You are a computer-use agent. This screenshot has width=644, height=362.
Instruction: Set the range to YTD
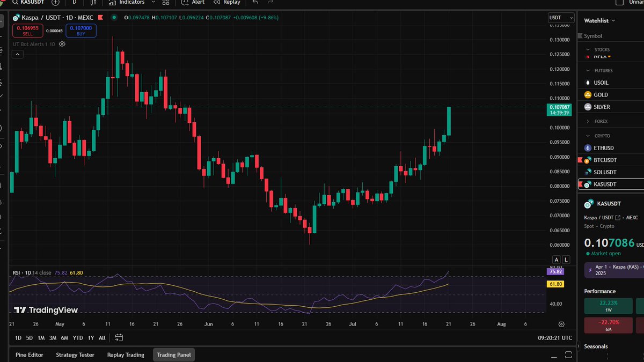pyautogui.click(x=78, y=338)
